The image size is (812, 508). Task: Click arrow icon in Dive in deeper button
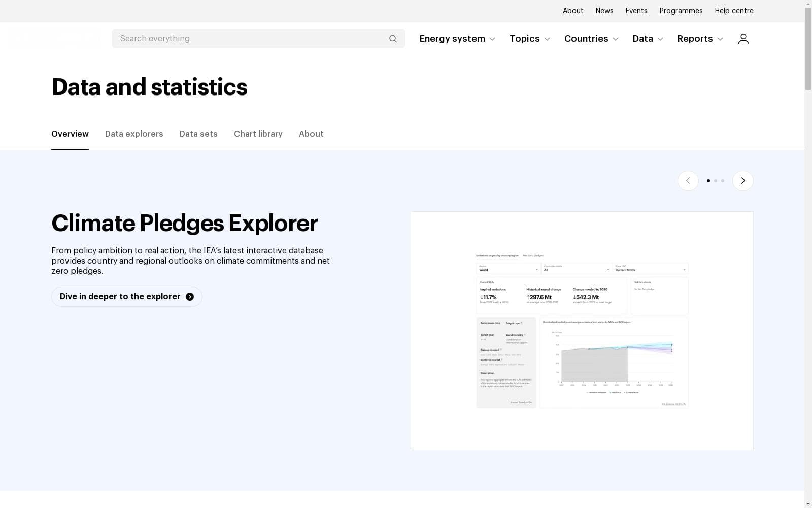point(190,297)
